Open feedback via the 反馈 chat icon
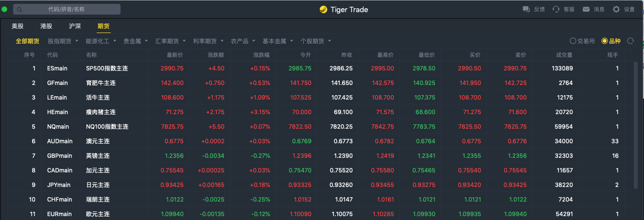The height and width of the screenshot is (220, 644). 526,9
